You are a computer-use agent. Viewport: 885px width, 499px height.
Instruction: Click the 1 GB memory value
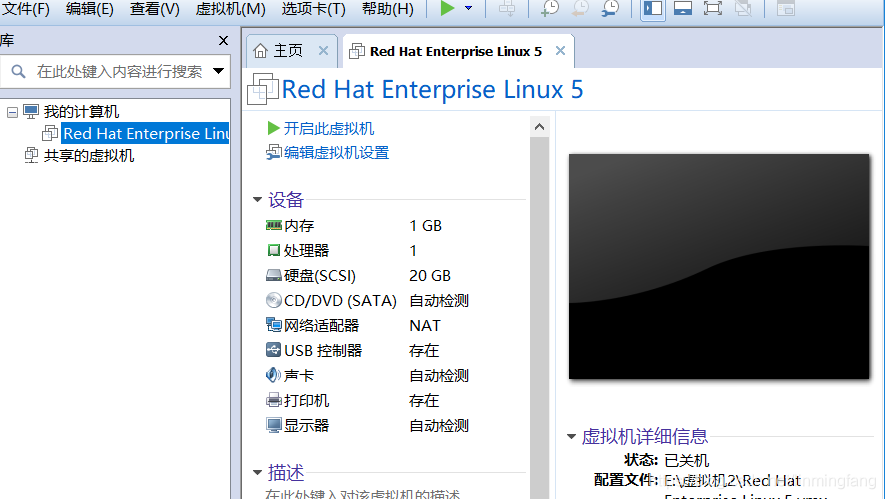(426, 226)
